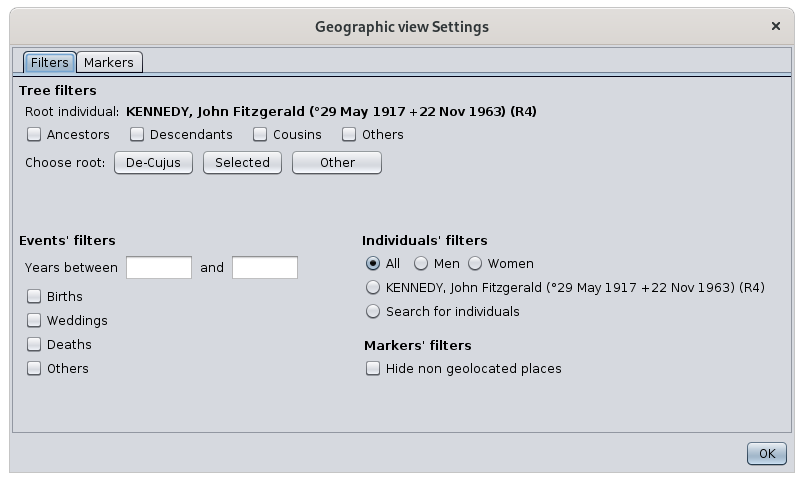Enable the Ancestors tree filter

pos(34,134)
